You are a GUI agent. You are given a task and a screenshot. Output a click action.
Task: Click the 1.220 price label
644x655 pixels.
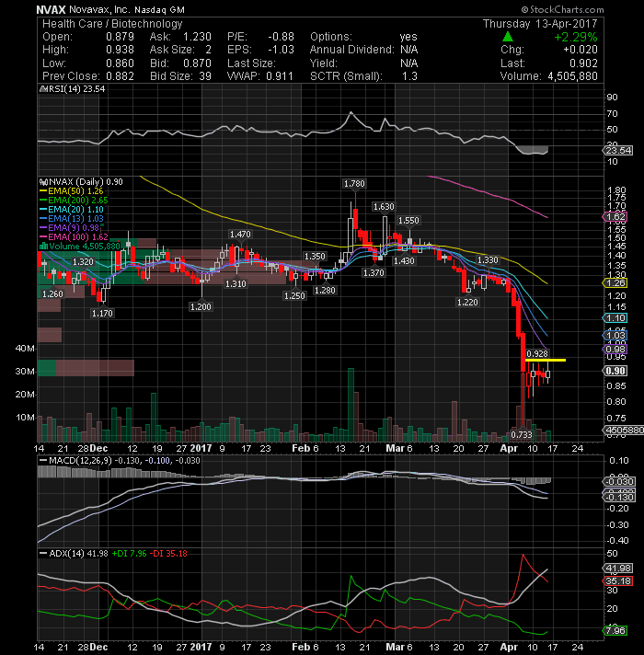tap(467, 302)
